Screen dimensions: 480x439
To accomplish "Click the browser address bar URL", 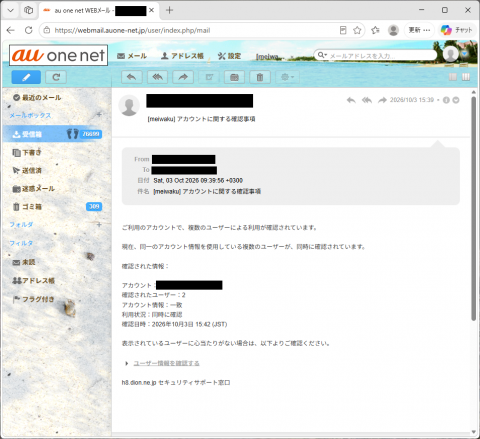I will [132, 30].
